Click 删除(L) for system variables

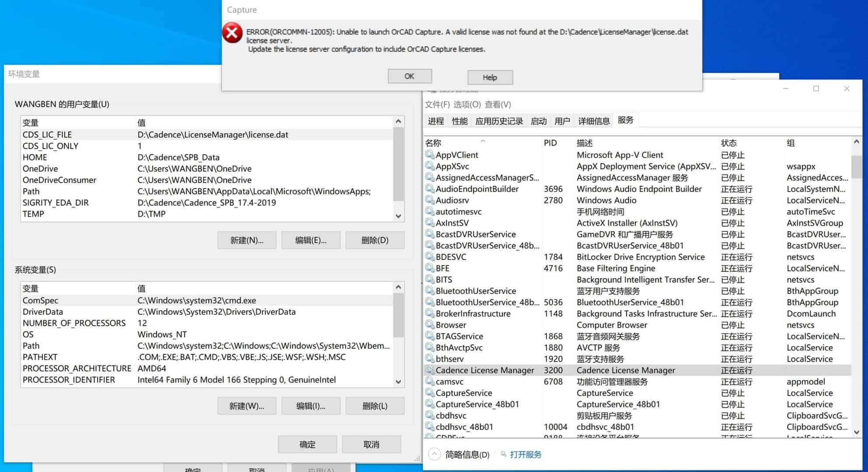click(375, 406)
